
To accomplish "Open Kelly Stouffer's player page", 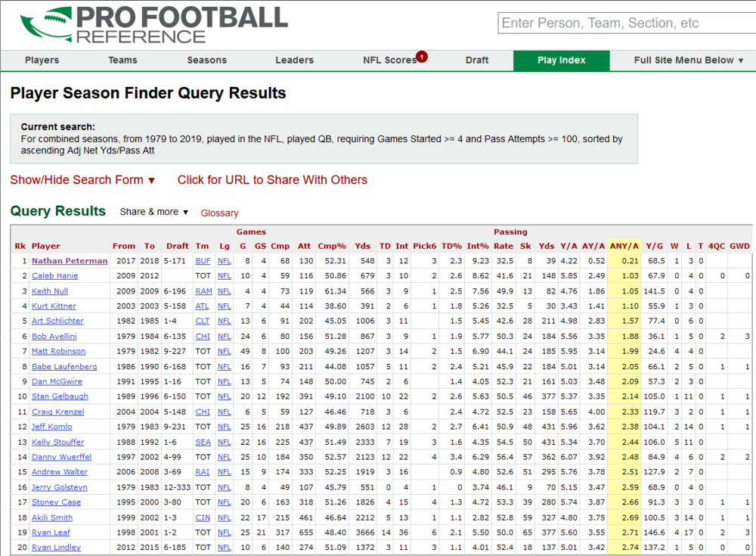I will pyautogui.click(x=58, y=442).
